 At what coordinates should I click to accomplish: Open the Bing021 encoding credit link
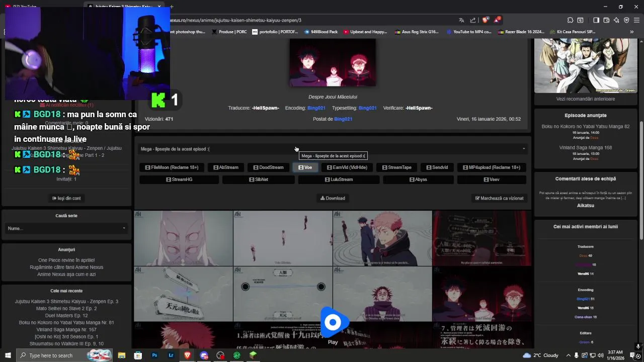click(x=316, y=108)
